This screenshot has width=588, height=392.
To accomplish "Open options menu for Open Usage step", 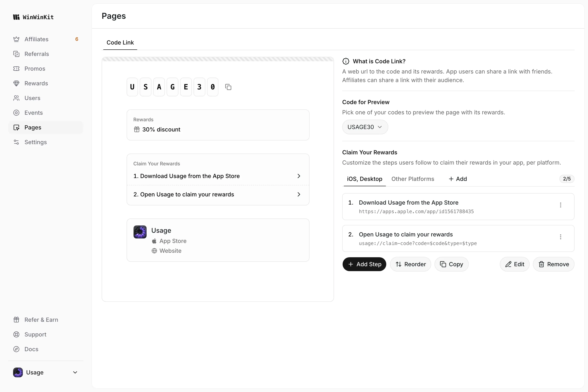I will tap(560, 237).
